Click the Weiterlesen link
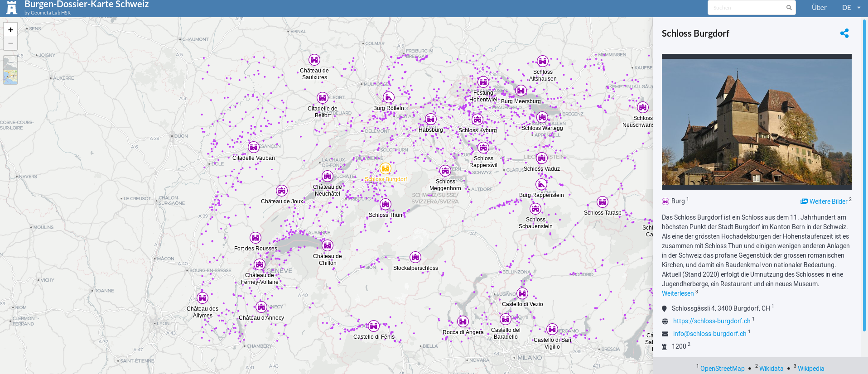Viewport: 868px width, 374px height. pos(678,293)
